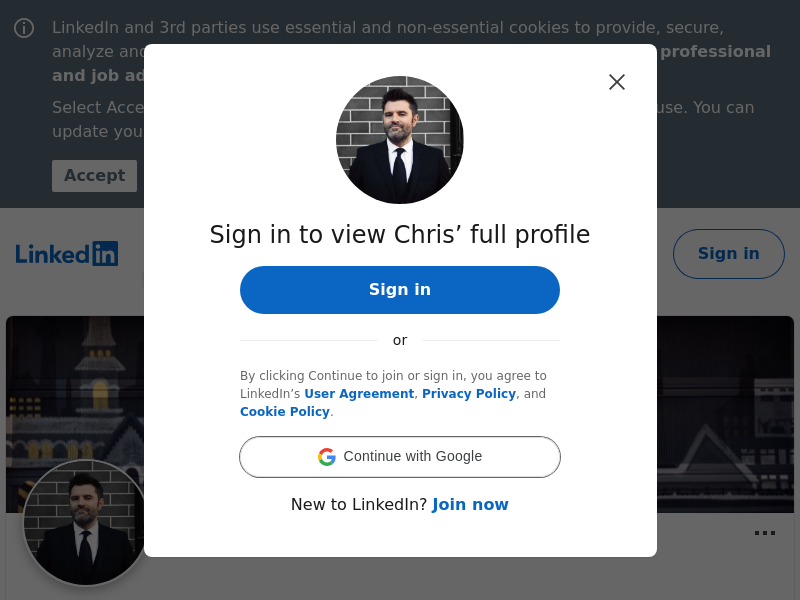800x600 pixels.
Task: Click the bold 'professional' text in cookie notice
Action: [715, 52]
